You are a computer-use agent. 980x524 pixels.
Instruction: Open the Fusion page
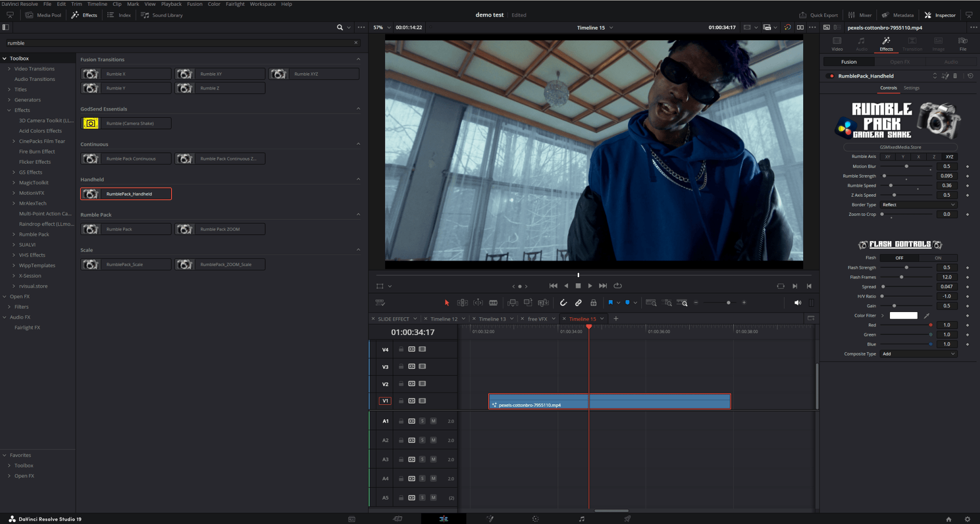point(490,518)
